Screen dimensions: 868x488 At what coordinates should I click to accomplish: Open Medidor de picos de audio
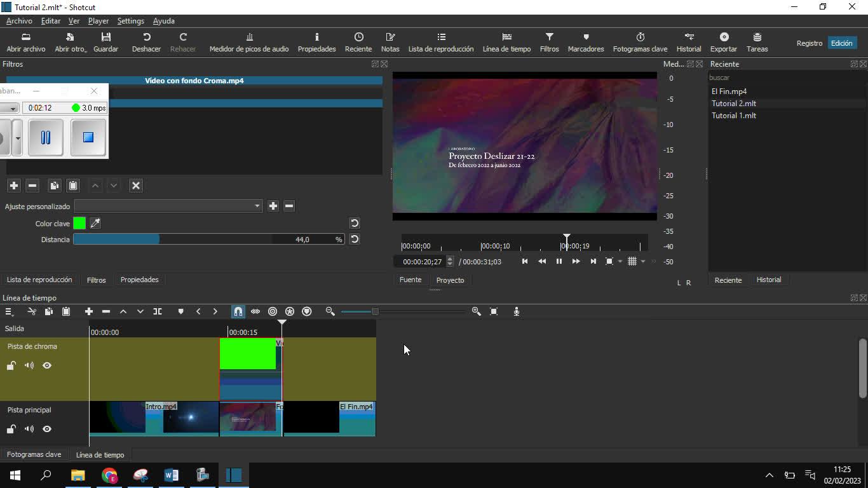point(249,42)
